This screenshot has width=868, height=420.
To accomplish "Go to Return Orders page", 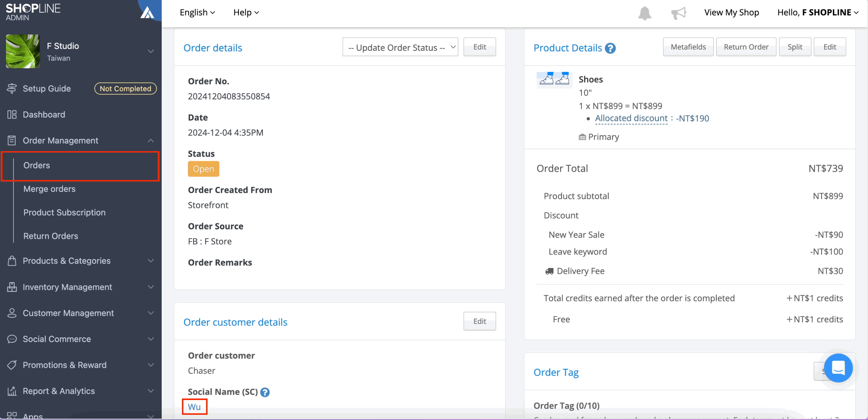I will point(50,236).
